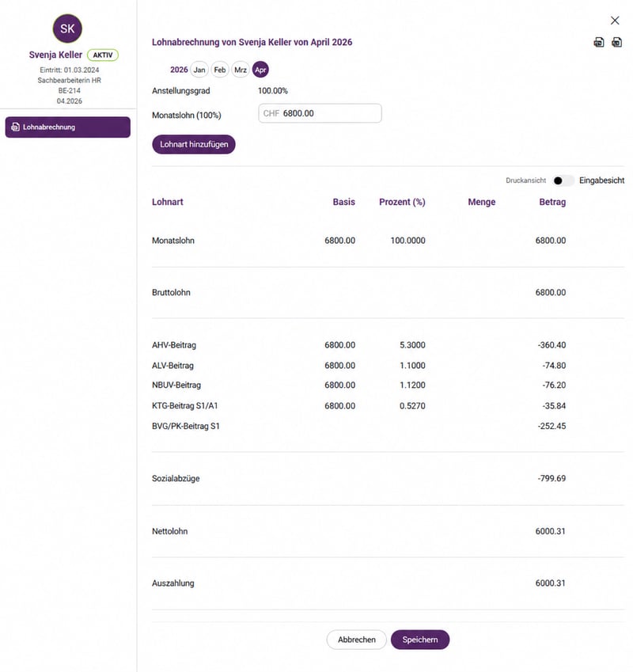Image resolution: width=633 pixels, height=672 pixels.
Task: Click the Sachbearbeiterin HR job title
Action: point(70,80)
